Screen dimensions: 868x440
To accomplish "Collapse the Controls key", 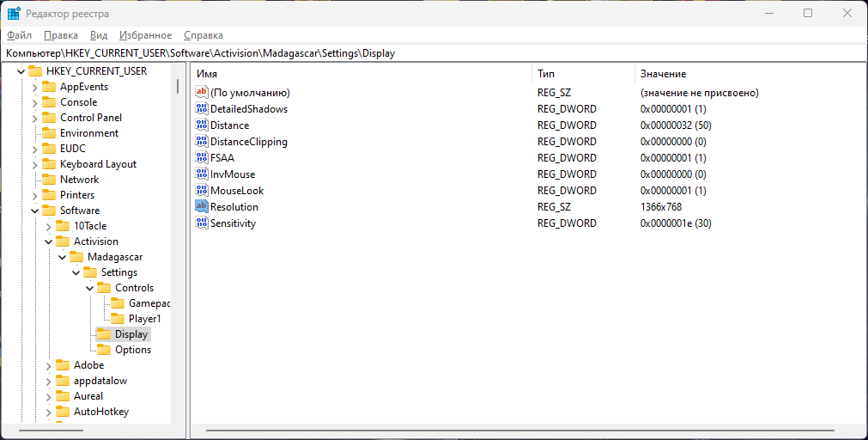I will pos(89,288).
